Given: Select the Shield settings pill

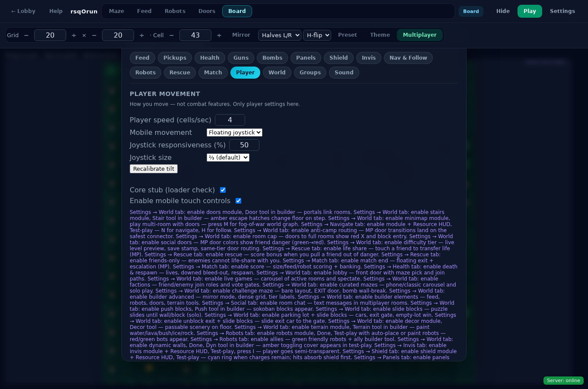Looking at the screenshot, I should tap(339, 58).
